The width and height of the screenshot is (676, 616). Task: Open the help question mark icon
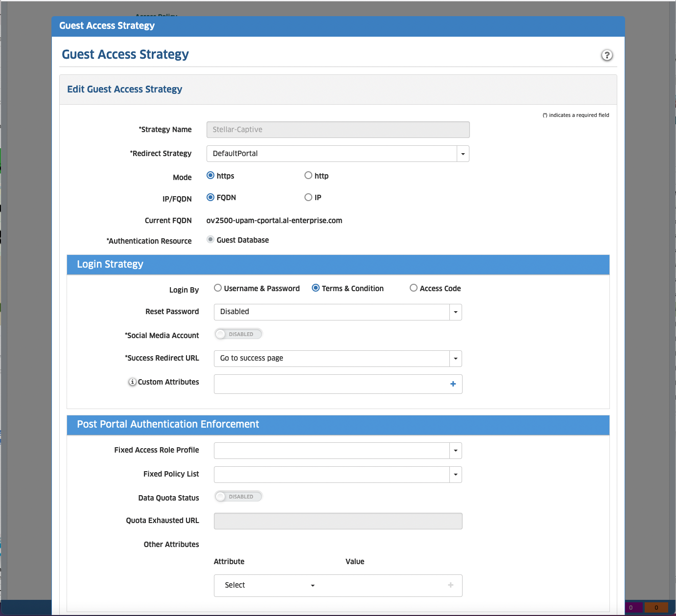pos(606,55)
